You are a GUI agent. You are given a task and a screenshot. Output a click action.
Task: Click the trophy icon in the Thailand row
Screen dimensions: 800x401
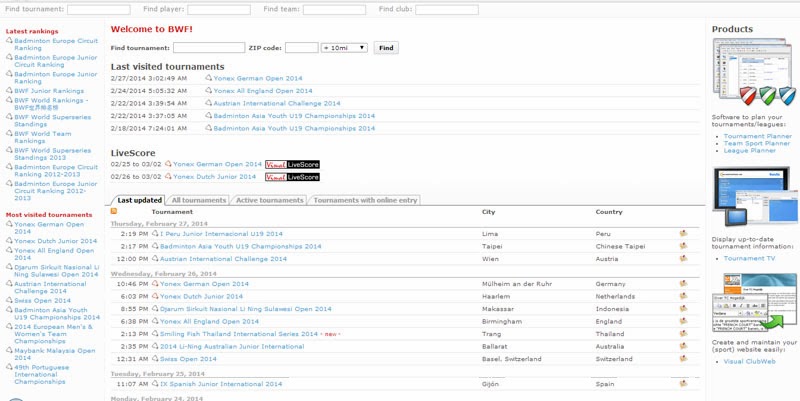[683, 334]
